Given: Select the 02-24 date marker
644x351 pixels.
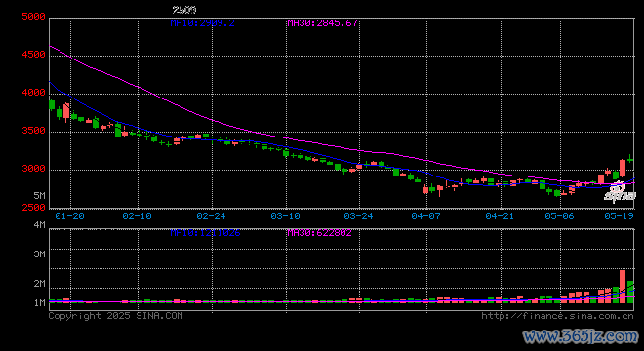Looking at the screenshot, I should click(211, 215).
